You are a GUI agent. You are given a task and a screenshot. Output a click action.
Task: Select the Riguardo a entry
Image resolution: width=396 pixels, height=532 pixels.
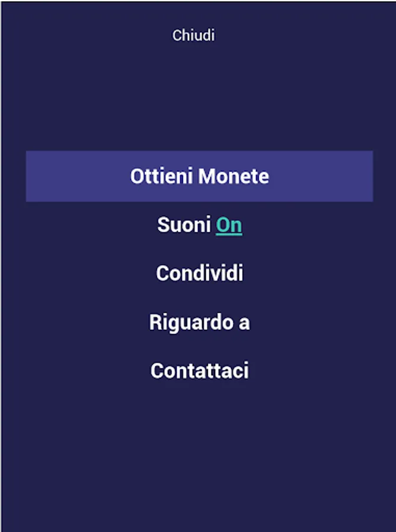(x=199, y=323)
